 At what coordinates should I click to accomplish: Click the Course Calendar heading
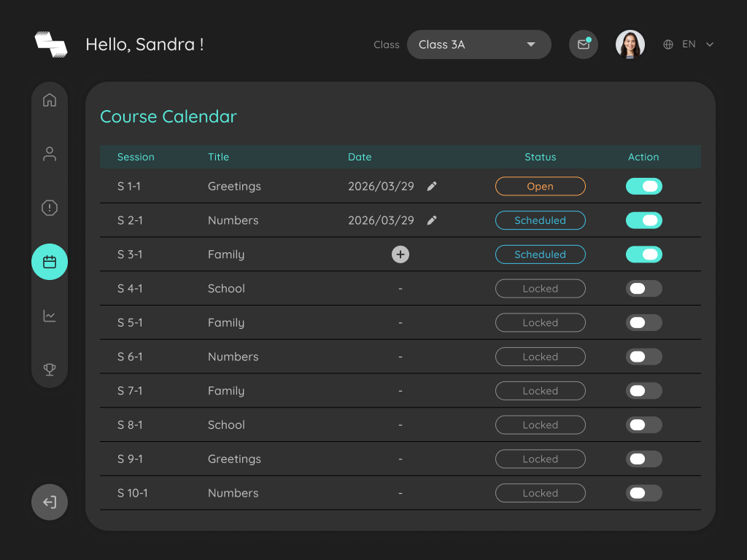click(x=169, y=117)
